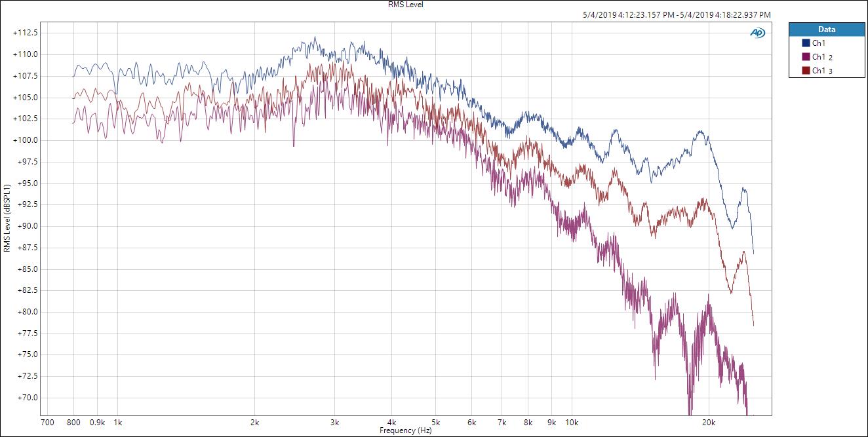The width and height of the screenshot is (868, 437).
Task: Click the AP logo icon on graph
Action: 758,33
